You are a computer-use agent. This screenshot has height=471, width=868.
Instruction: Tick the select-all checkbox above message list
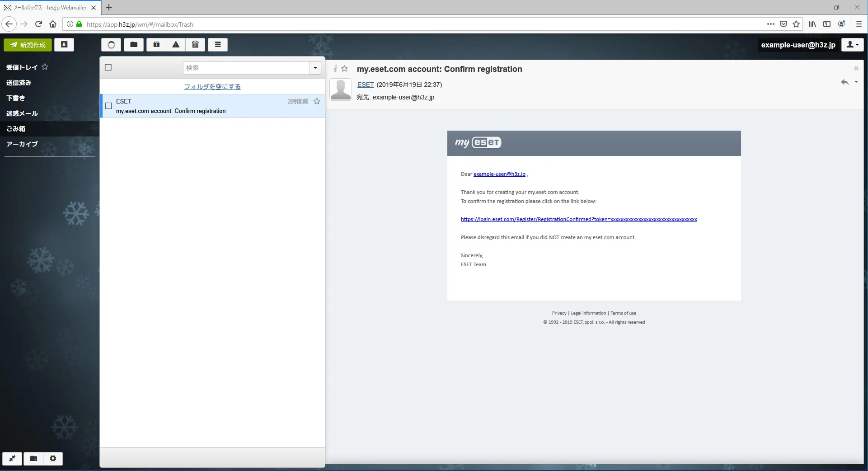108,67
